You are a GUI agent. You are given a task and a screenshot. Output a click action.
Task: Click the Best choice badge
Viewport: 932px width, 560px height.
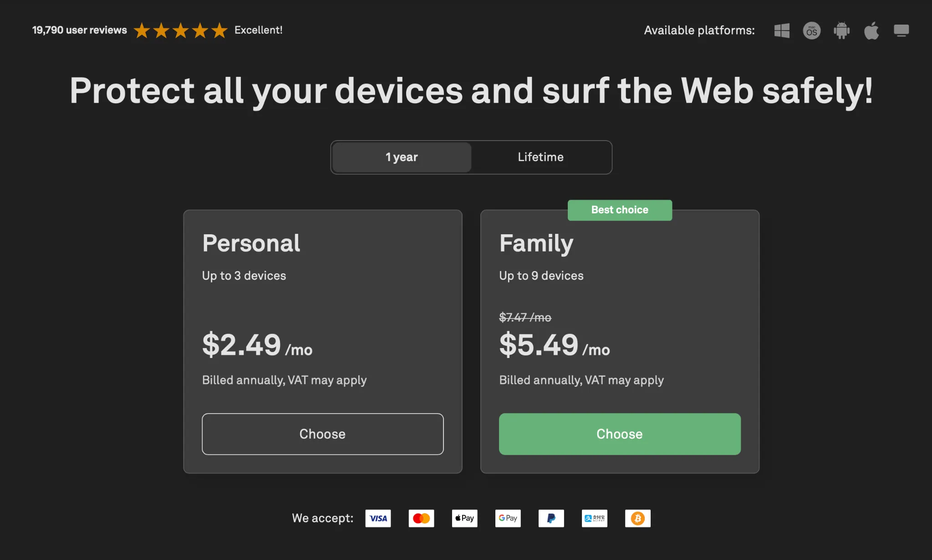(619, 210)
